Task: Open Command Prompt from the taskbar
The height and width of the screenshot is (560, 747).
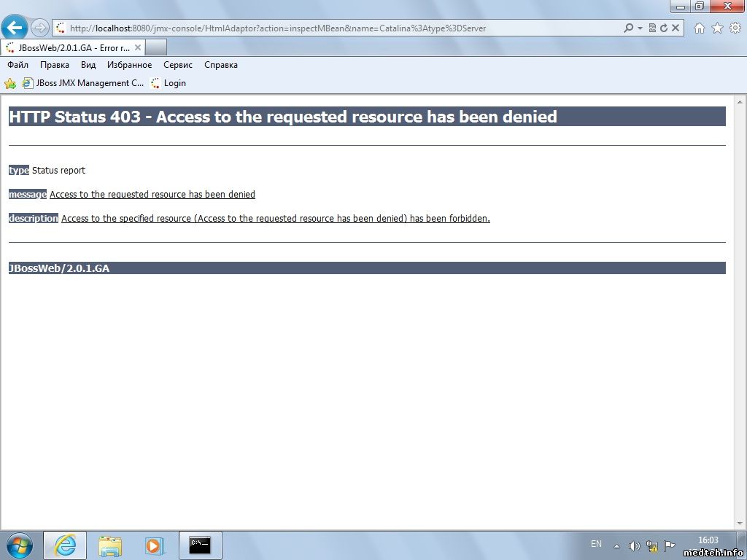Action: (200, 545)
